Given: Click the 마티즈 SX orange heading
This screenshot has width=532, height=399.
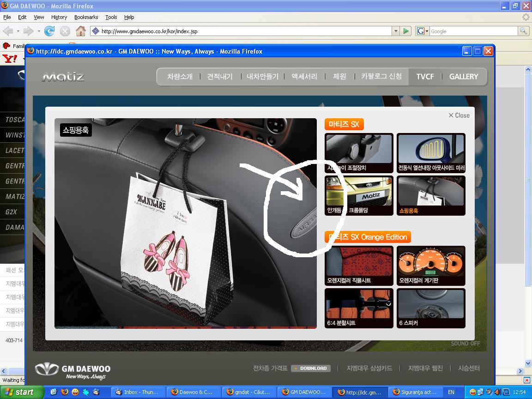Looking at the screenshot, I should click(x=344, y=124).
